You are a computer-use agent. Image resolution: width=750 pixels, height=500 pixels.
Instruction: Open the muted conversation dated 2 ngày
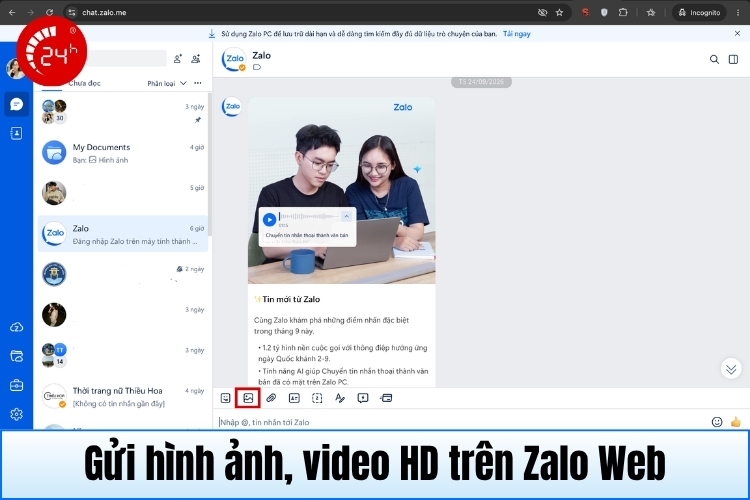[123, 275]
